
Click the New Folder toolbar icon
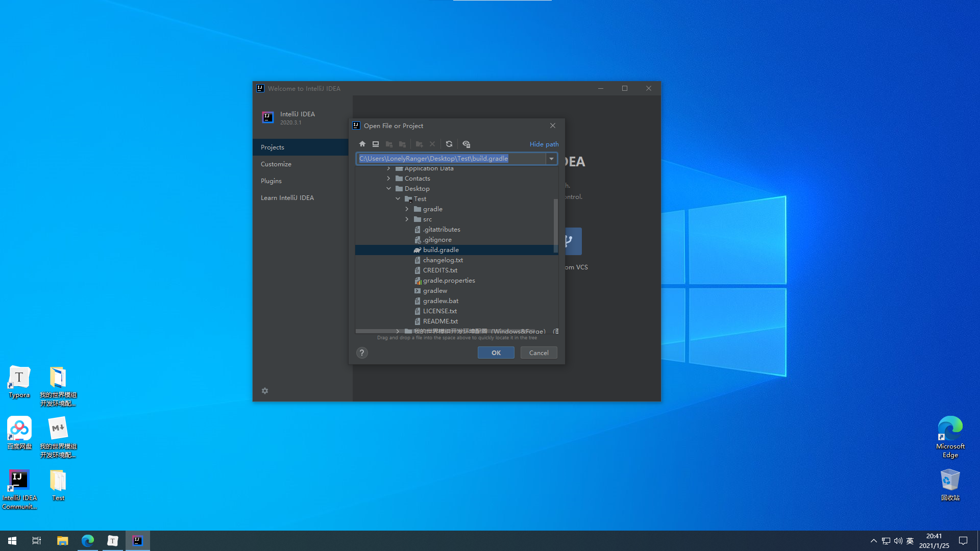tap(419, 144)
